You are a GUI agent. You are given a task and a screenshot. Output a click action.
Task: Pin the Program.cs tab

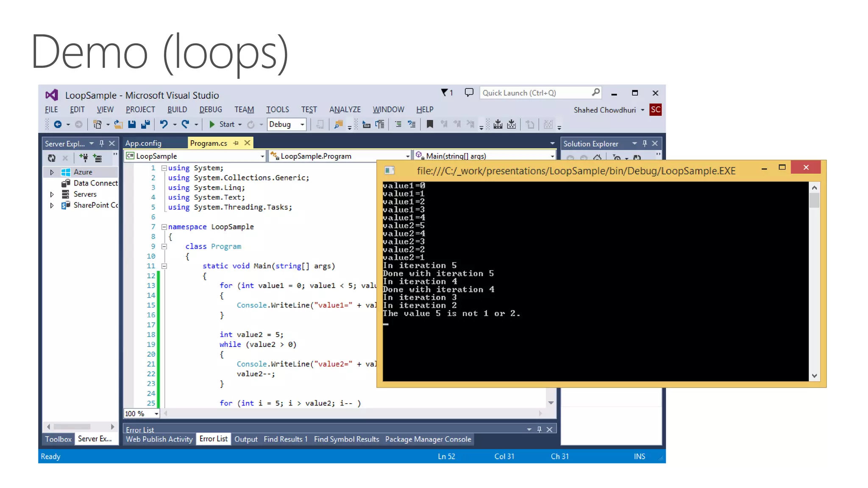pyautogui.click(x=236, y=143)
